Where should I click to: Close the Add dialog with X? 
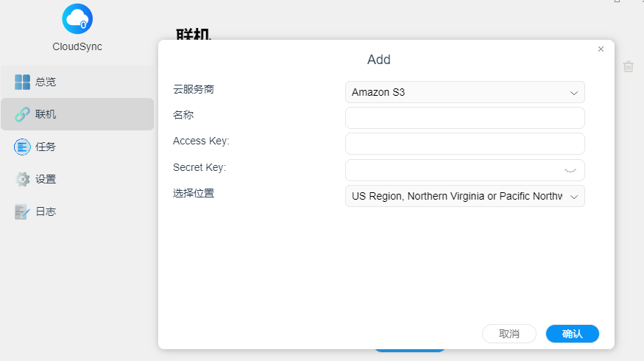(x=601, y=49)
